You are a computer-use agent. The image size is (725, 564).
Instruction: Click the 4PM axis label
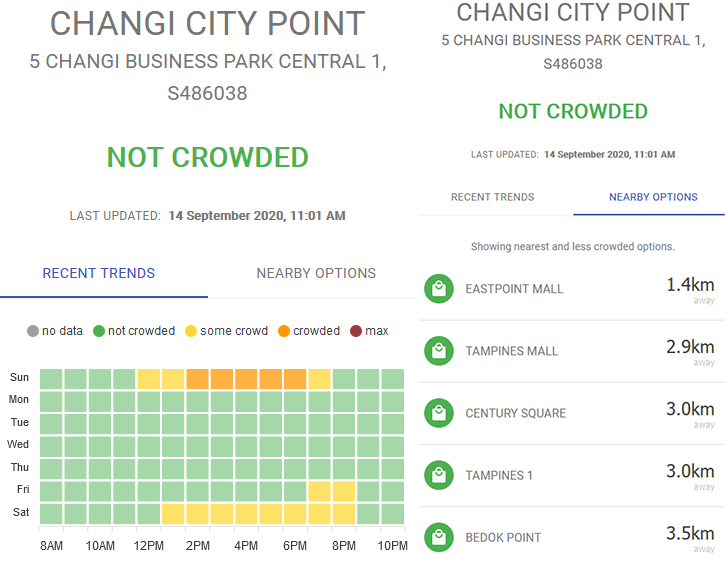246,546
